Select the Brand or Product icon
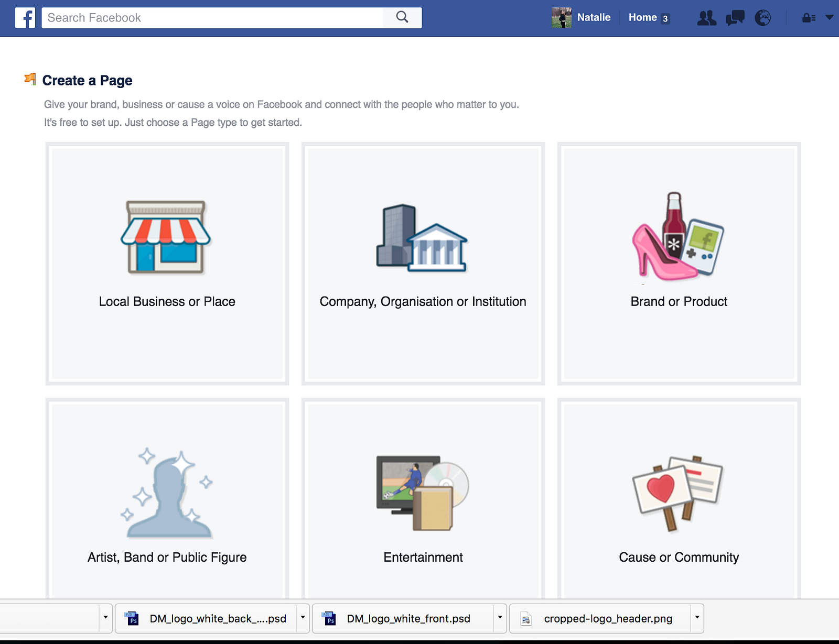Screen dimensions: 839x644 pos(678,236)
